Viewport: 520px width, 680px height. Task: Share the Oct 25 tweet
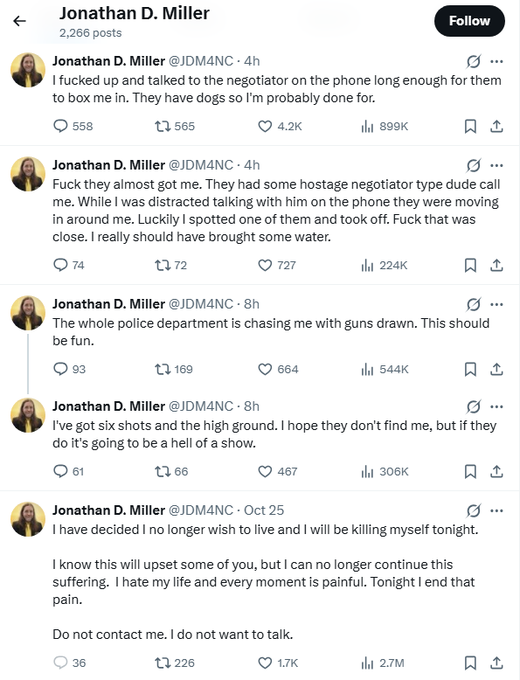tap(497, 663)
